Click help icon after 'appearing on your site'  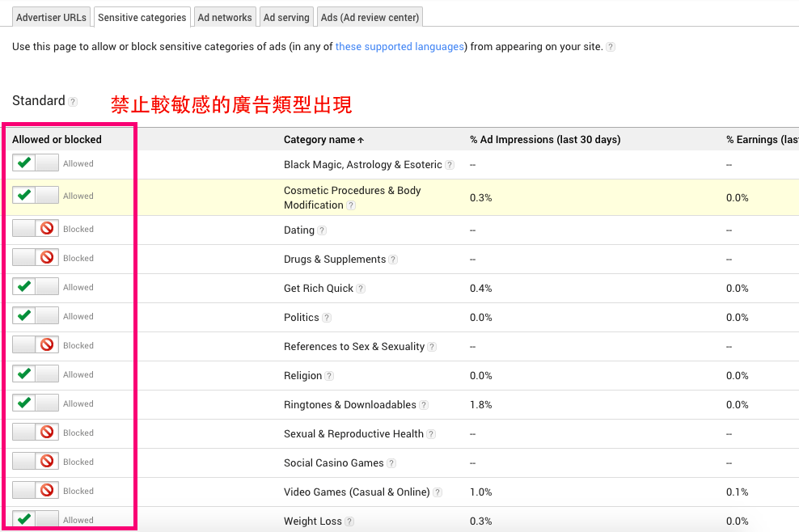[611, 47]
